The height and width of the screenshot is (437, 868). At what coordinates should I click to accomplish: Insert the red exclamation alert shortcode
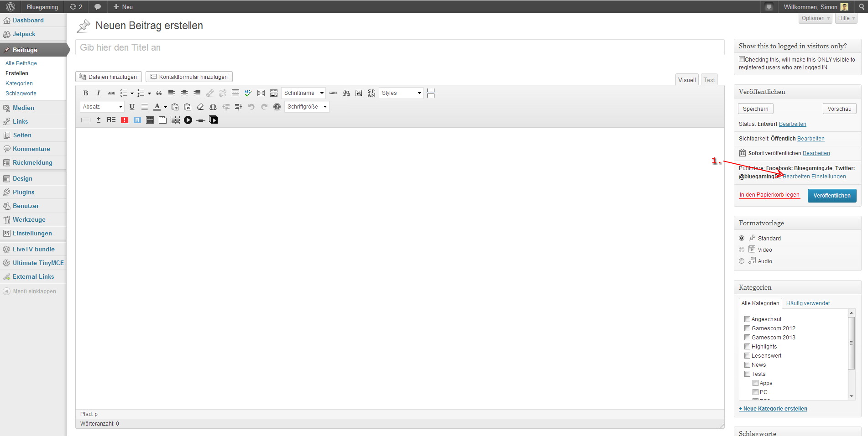(x=125, y=120)
